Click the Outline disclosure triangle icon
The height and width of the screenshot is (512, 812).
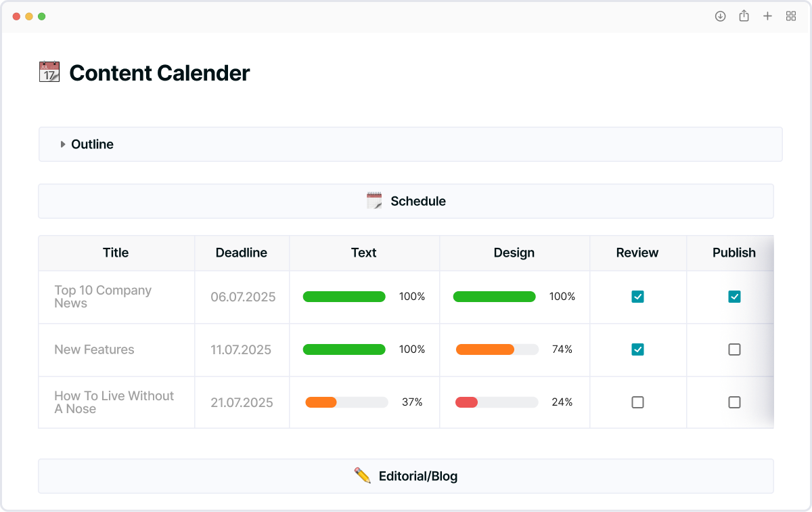point(63,144)
